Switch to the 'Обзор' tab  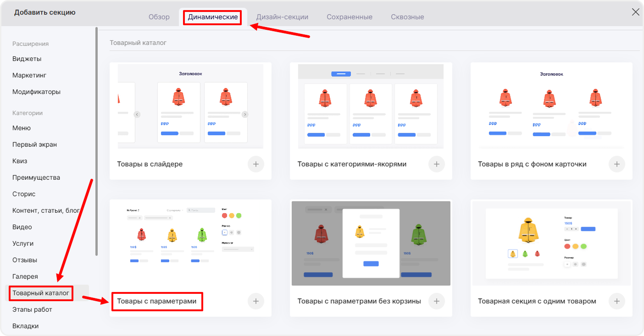click(159, 17)
